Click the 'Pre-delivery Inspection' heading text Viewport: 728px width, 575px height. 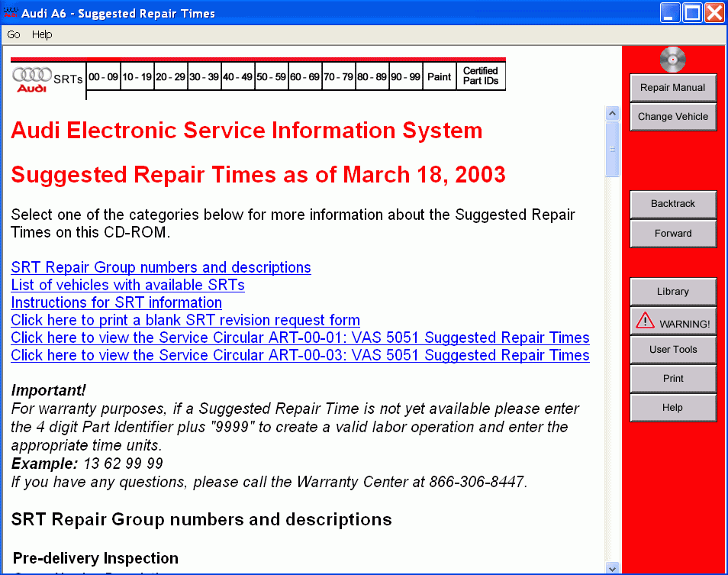point(95,557)
